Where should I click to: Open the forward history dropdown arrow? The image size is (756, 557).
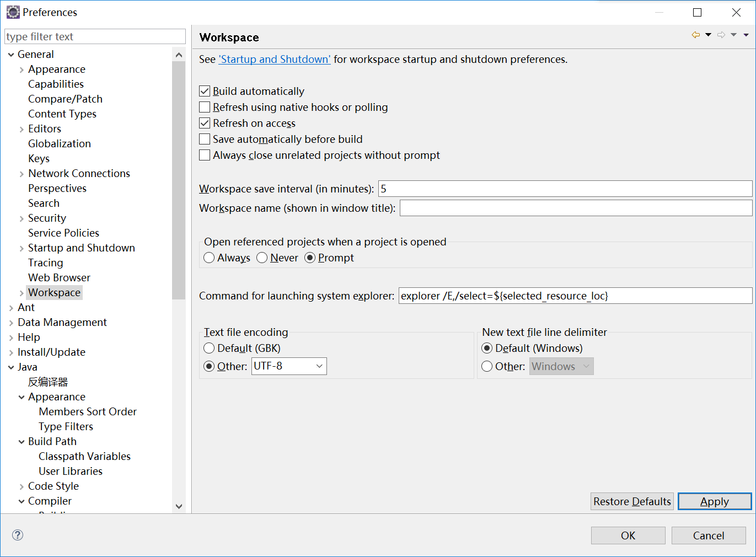[733, 35]
